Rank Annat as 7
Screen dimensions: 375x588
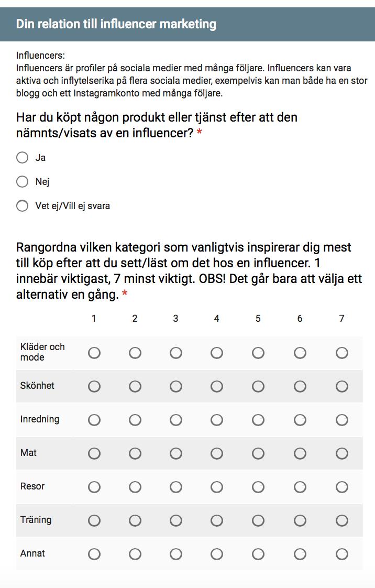point(341,554)
